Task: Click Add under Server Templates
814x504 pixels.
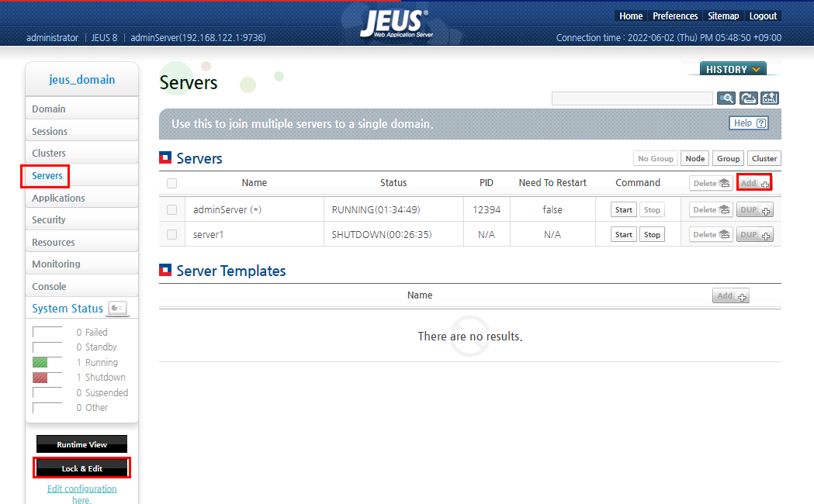Action: coord(730,295)
